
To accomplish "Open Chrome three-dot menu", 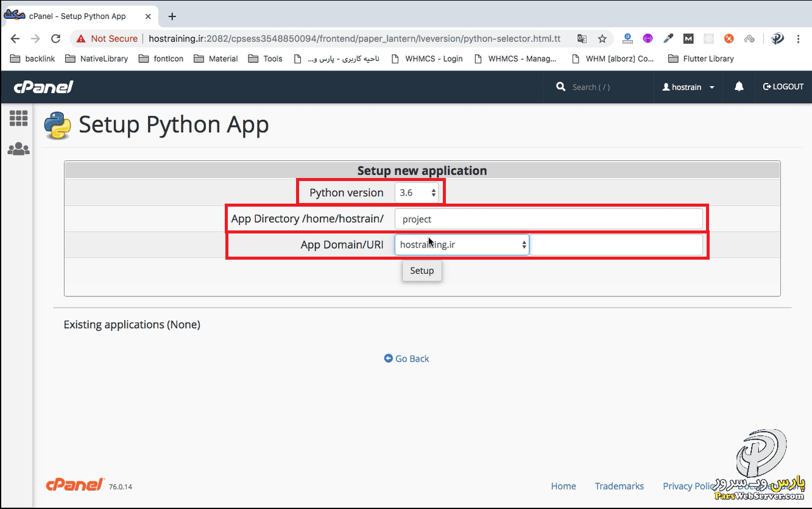I will tap(798, 38).
